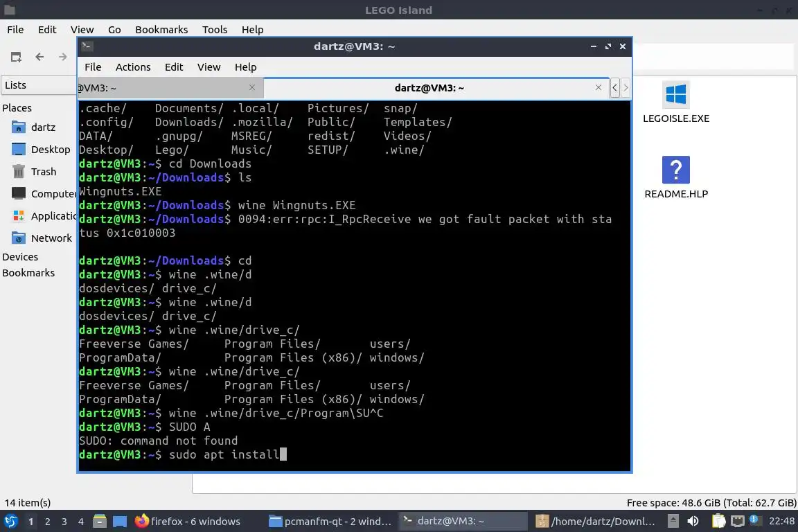The height and width of the screenshot is (532, 798).
Task: Open the file manager View menu
Action: click(82, 30)
